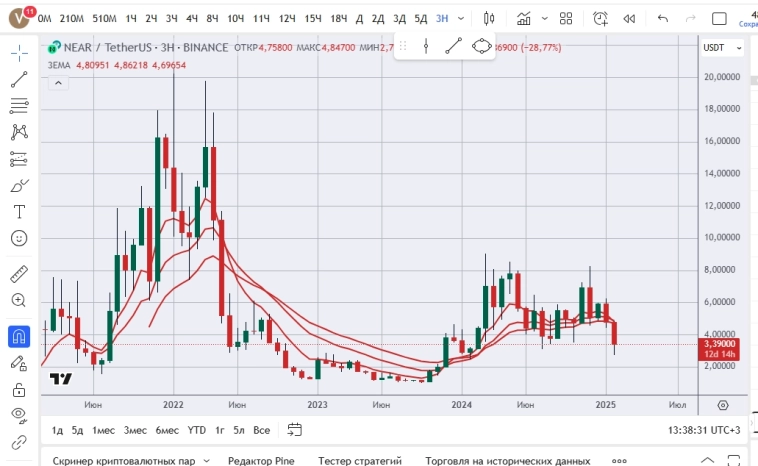758x466 pixels.
Task: Expand the timeframe dropdown chevron after 3Н
Action: coord(461,18)
